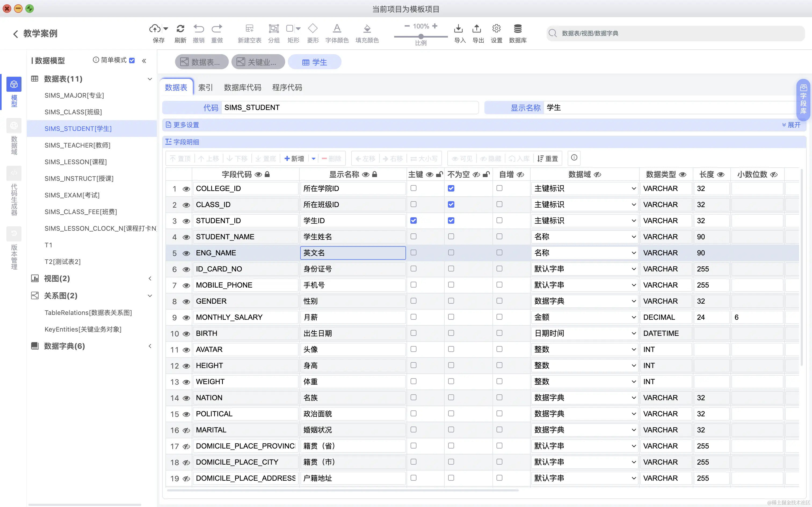Switch to the database code tab
812x507 pixels.
(x=242, y=87)
